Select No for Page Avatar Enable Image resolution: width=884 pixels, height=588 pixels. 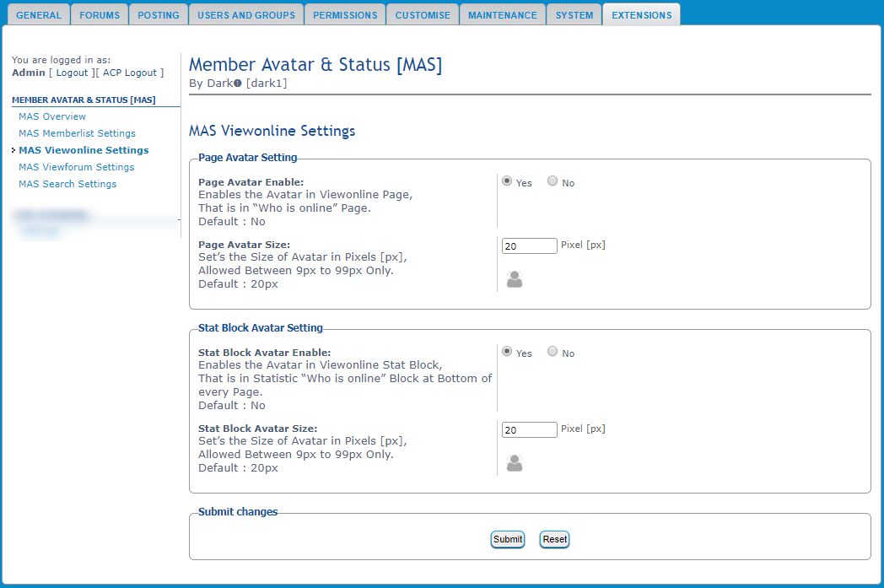click(552, 181)
